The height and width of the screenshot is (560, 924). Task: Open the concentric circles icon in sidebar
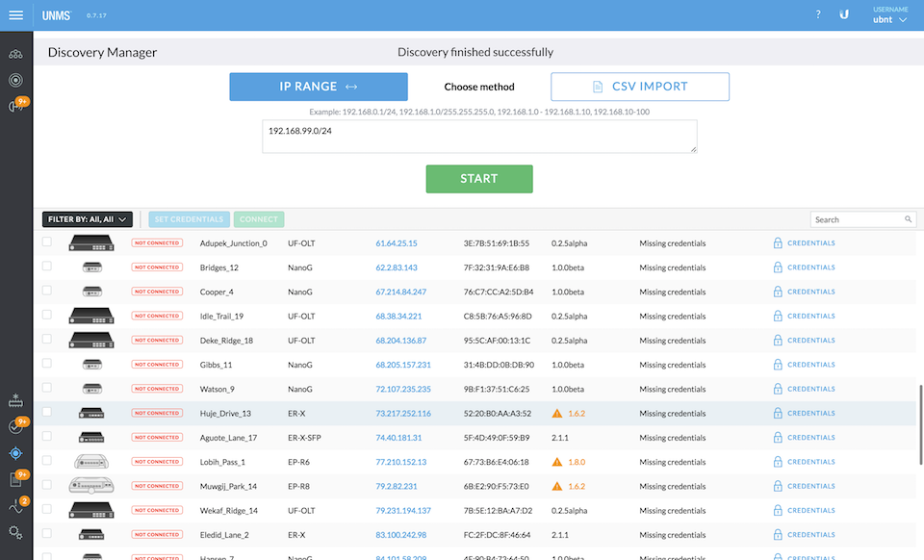click(x=16, y=80)
